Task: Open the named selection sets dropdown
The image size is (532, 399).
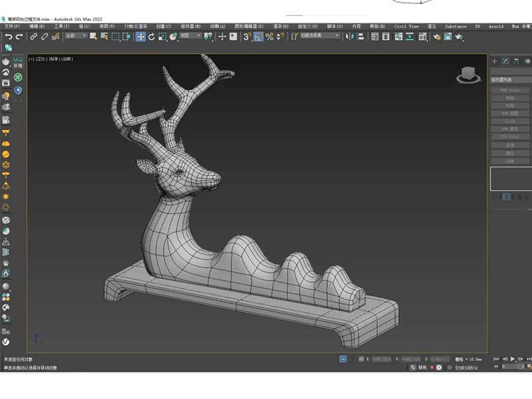Action: point(319,36)
